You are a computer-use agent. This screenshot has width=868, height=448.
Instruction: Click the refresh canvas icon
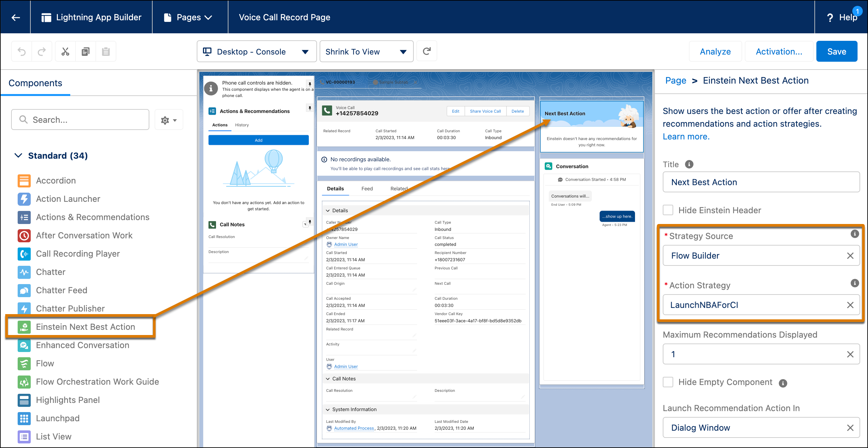click(426, 51)
